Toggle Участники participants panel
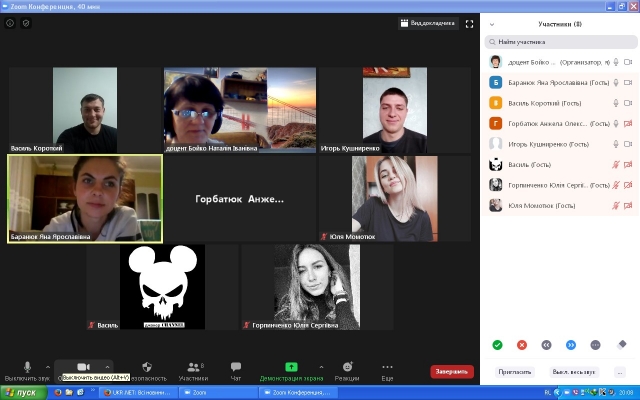 point(193,371)
